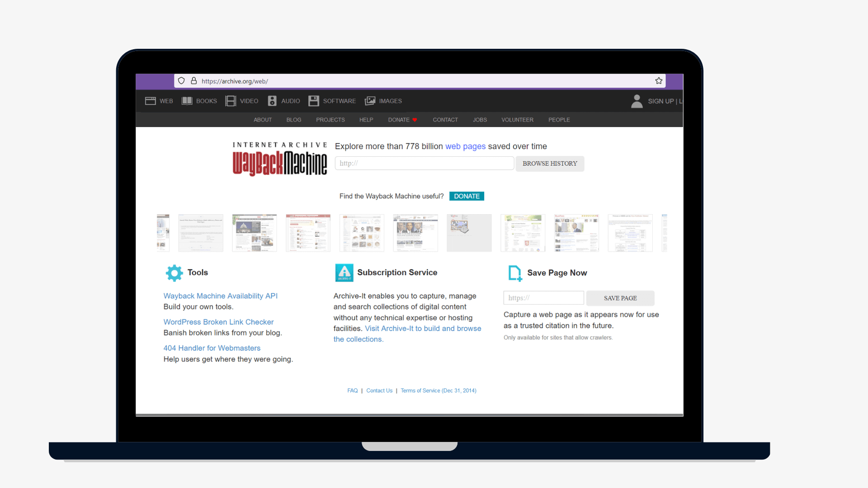
Task: Open the Wayback Machine Availability API link
Action: pyautogui.click(x=220, y=296)
